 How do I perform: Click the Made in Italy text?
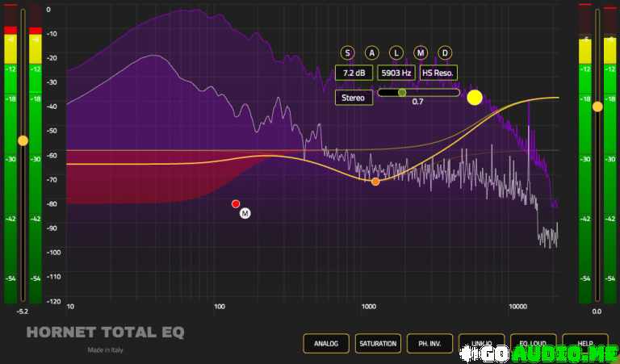105,349
